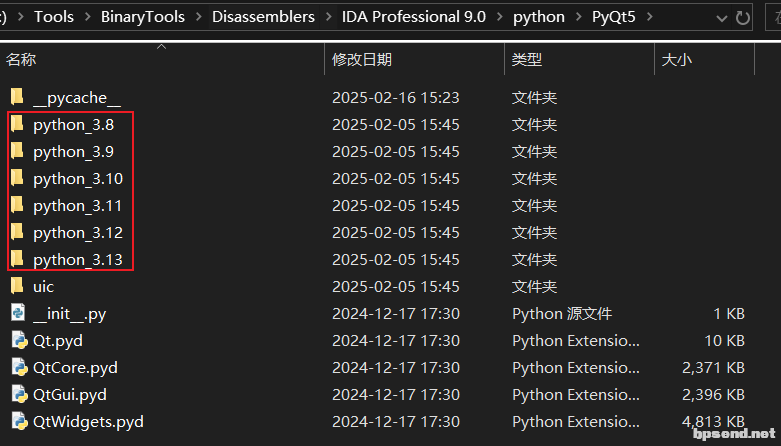Click the 10 KB size cell
Screen dimensions: 781x446
tap(725, 341)
